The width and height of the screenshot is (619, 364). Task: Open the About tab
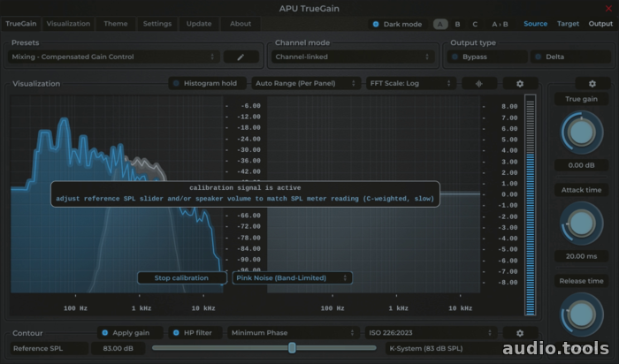click(x=241, y=24)
